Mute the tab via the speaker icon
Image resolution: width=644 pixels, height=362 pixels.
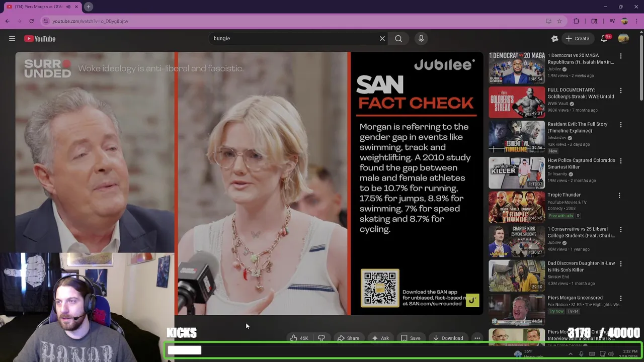(68, 7)
